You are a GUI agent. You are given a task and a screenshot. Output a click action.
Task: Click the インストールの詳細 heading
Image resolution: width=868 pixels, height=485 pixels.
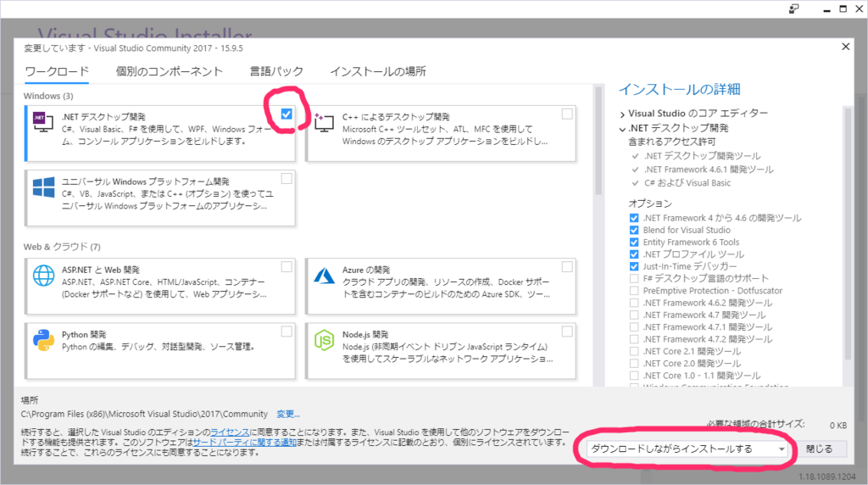point(679,89)
